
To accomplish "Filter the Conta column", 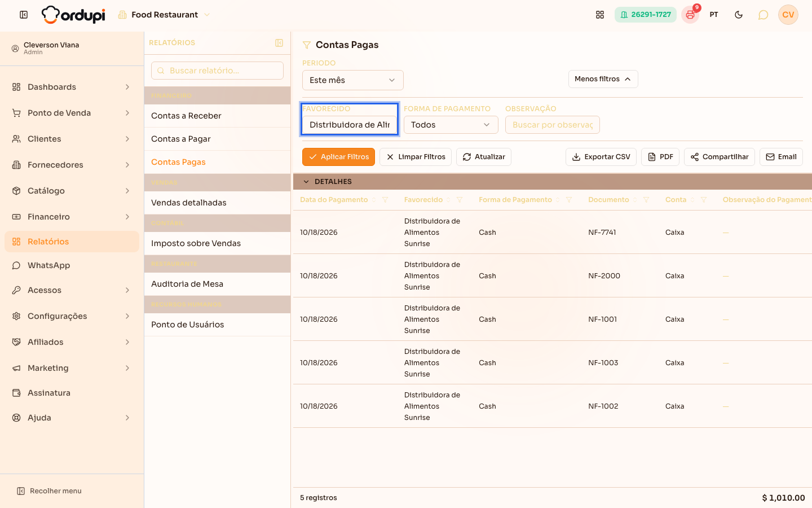I will [704, 200].
